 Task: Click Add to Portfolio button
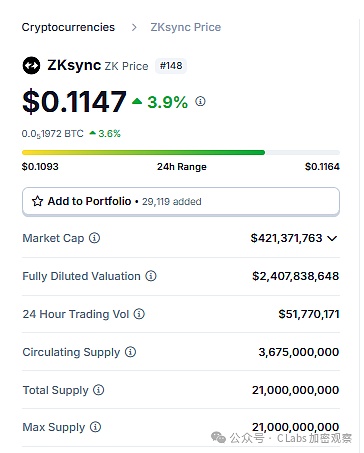181,202
